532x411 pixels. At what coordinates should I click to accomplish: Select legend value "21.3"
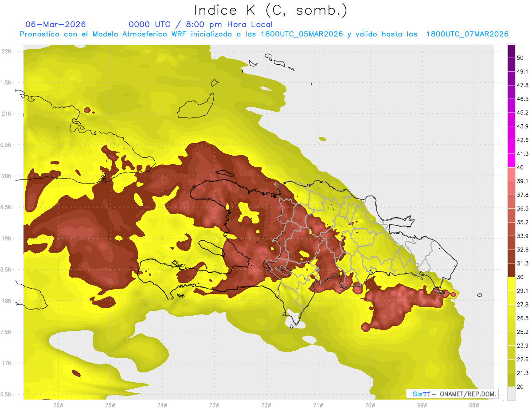pyautogui.click(x=523, y=373)
